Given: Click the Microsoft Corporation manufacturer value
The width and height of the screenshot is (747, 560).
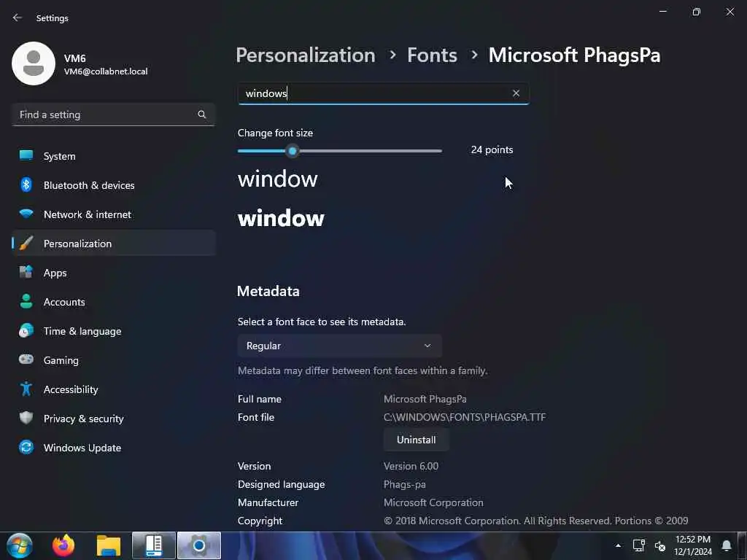Looking at the screenshot, I should pos(433,502).
